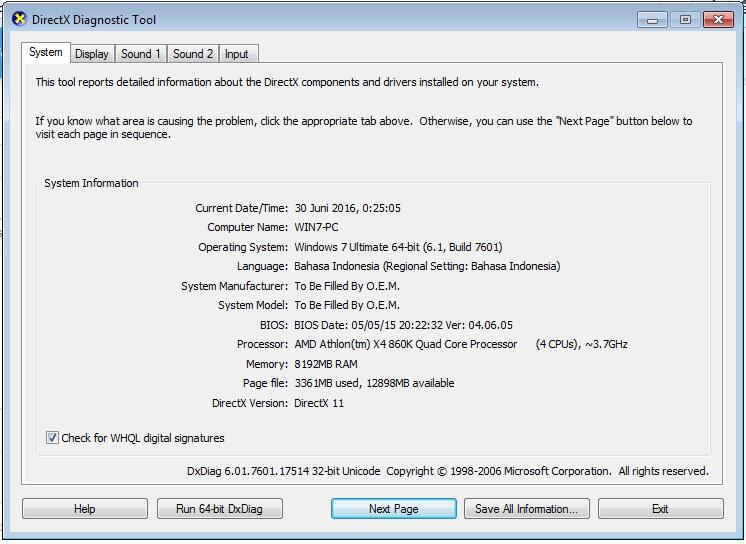Click the Operating System label
Viewport: 746px width, 544px height.
(x=243, y=247)
